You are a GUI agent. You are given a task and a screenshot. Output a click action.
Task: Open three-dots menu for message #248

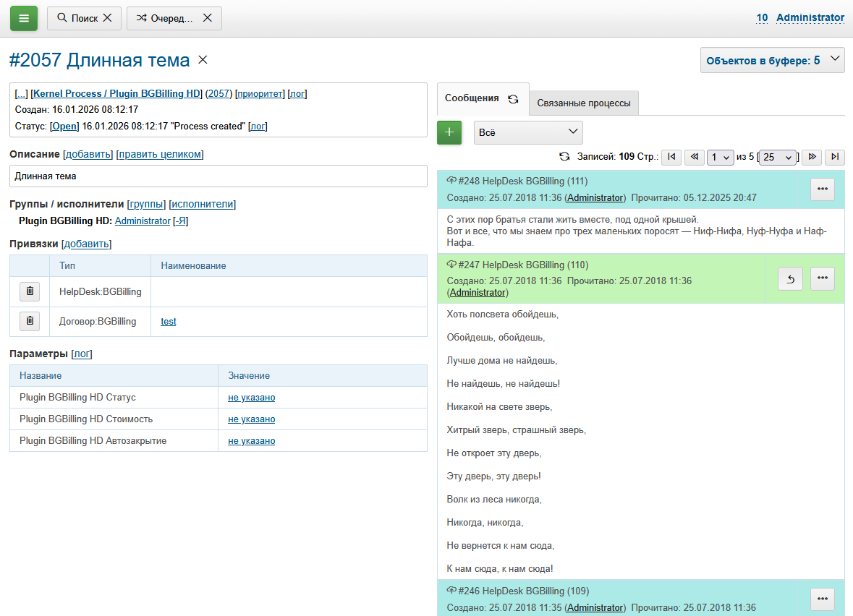point(822,189)
